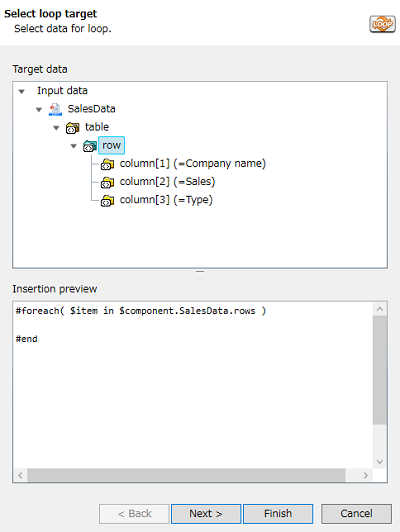Click the column[1] Company name icon
Image resolution: width=400 pixels, height=532 pixels.
107,164
